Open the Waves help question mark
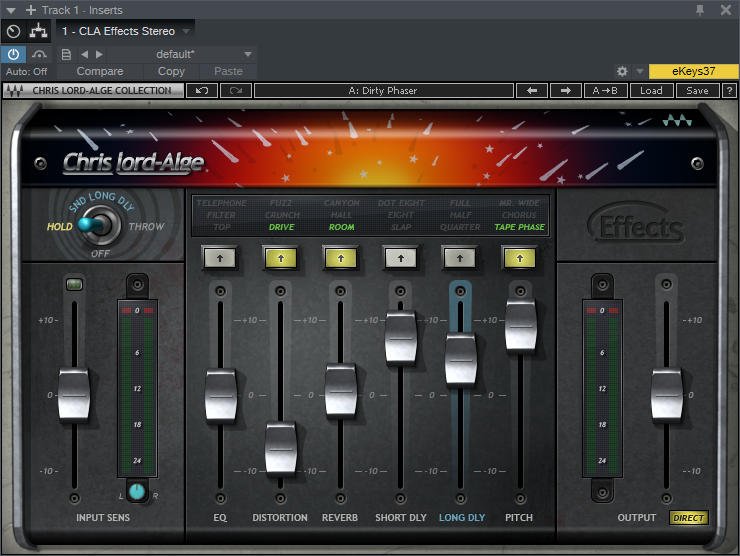The width and height of the screenshot is (740, 556). pos(730,90)
